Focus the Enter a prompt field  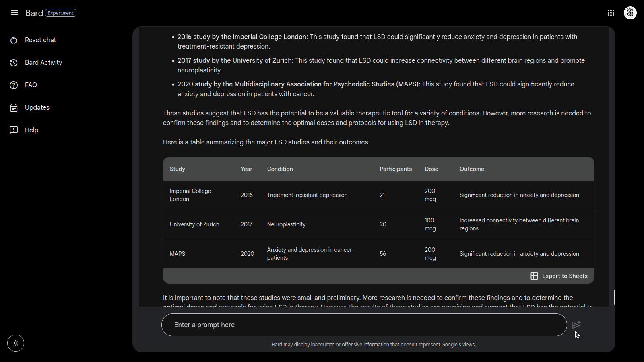[364, 325]
